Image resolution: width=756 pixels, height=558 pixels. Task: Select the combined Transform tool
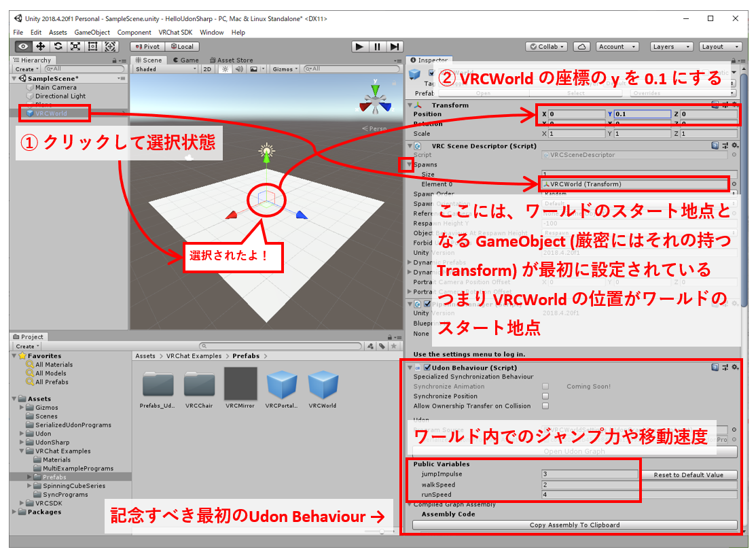click(111, 46)
